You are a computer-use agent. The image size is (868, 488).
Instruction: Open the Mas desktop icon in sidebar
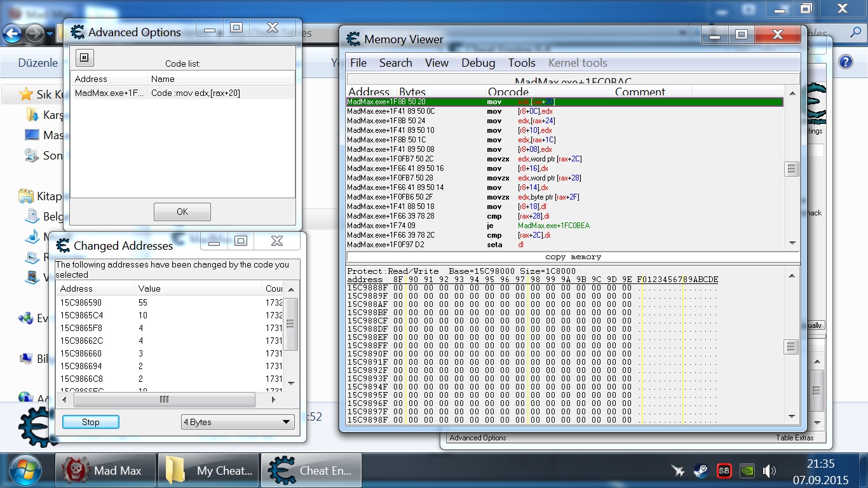(32, 135)
